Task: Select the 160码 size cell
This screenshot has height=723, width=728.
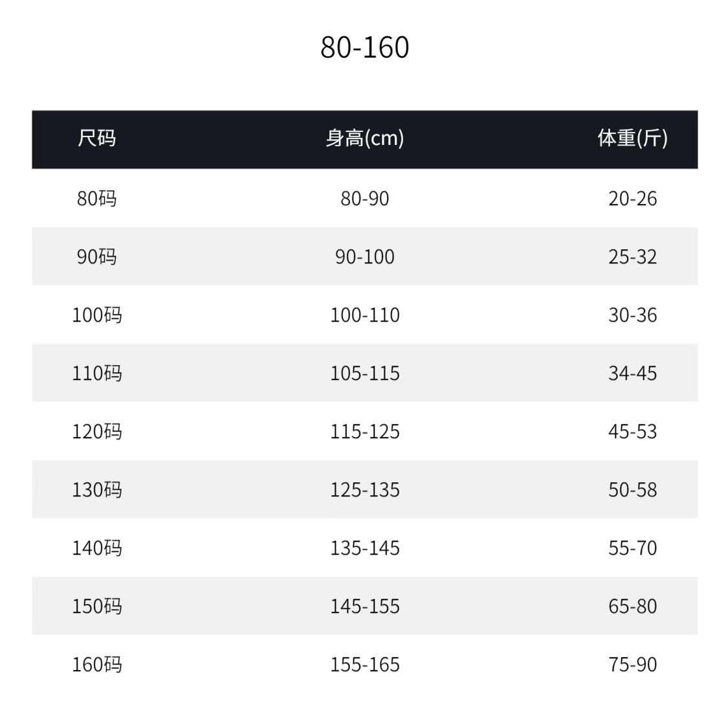Action: pos(96,664)
